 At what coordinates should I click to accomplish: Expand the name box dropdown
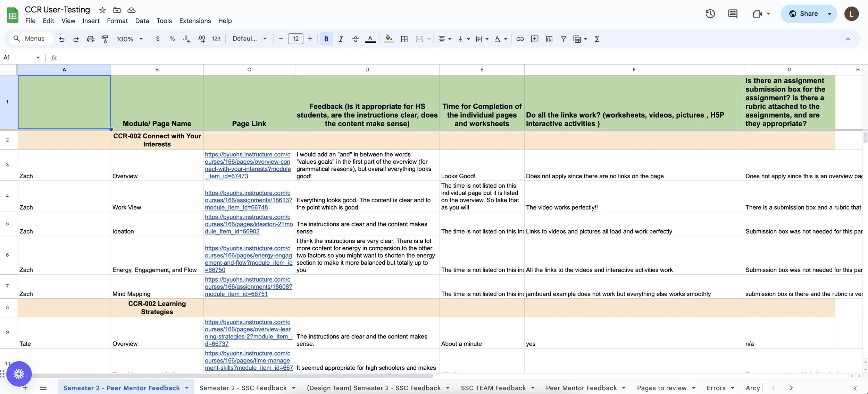click(x=38, y=58)
